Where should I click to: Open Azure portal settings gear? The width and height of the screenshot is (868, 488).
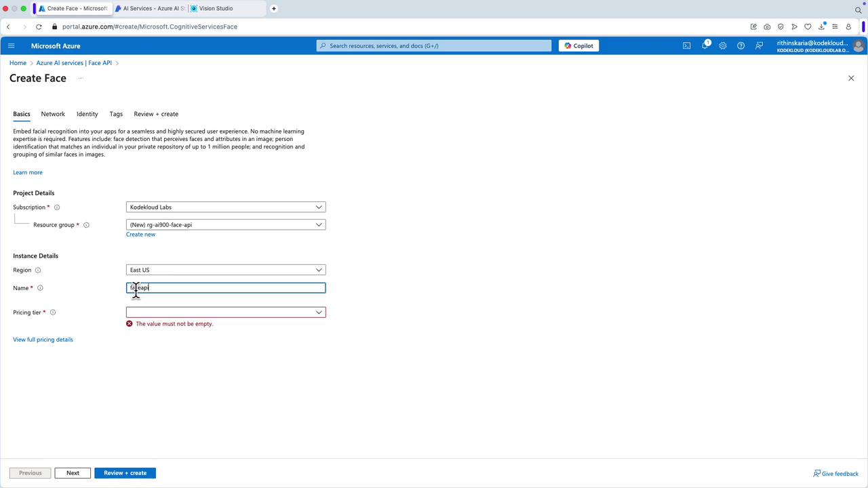pos(723,46)
